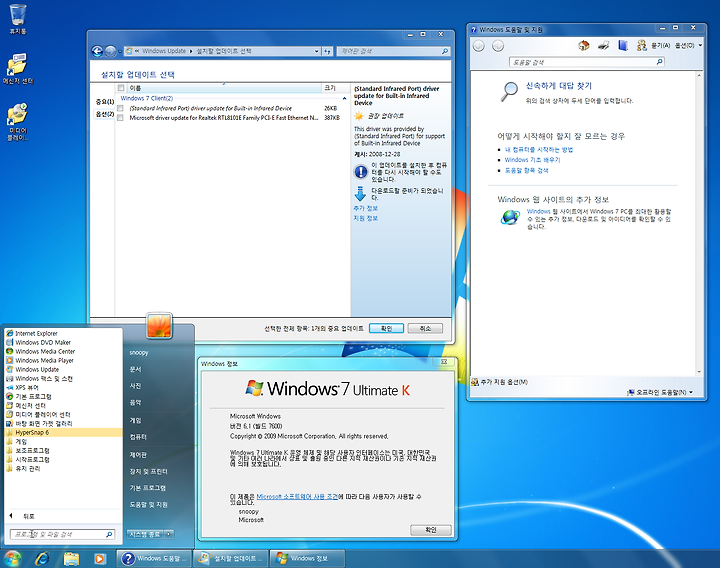This screenshot has width=720, height=568.
Task: Click 확인 in Windows Update window
Action: (x=386, y=329)
